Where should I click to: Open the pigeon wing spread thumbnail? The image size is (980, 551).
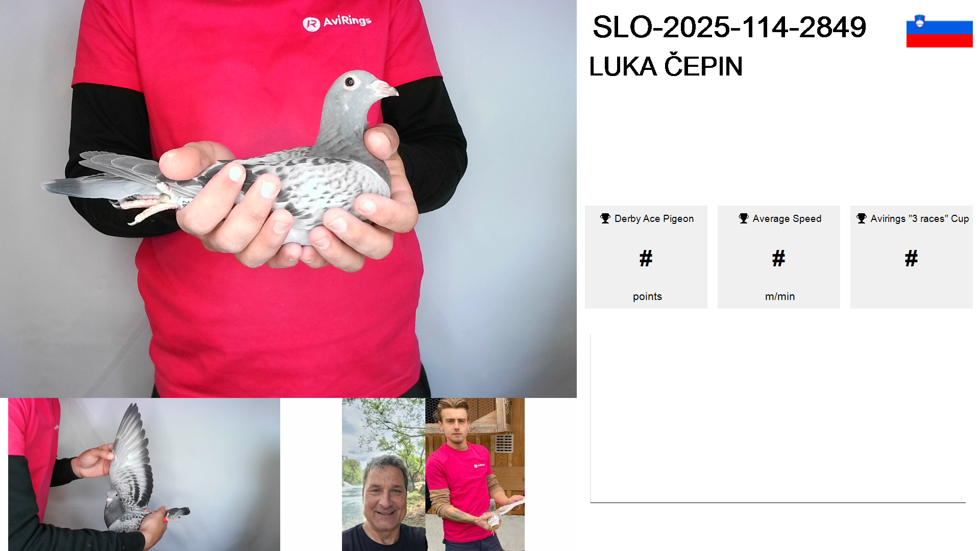click(x=144, y=474)
